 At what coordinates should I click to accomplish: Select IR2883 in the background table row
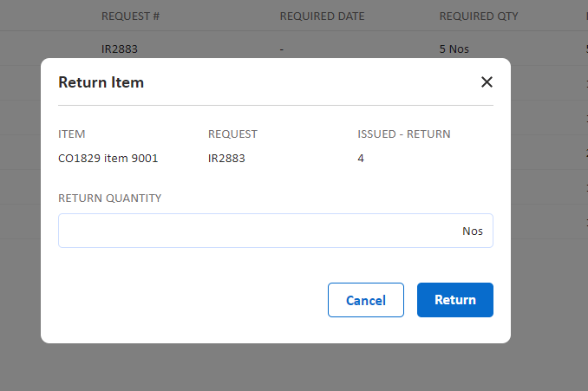coord(120,49)
